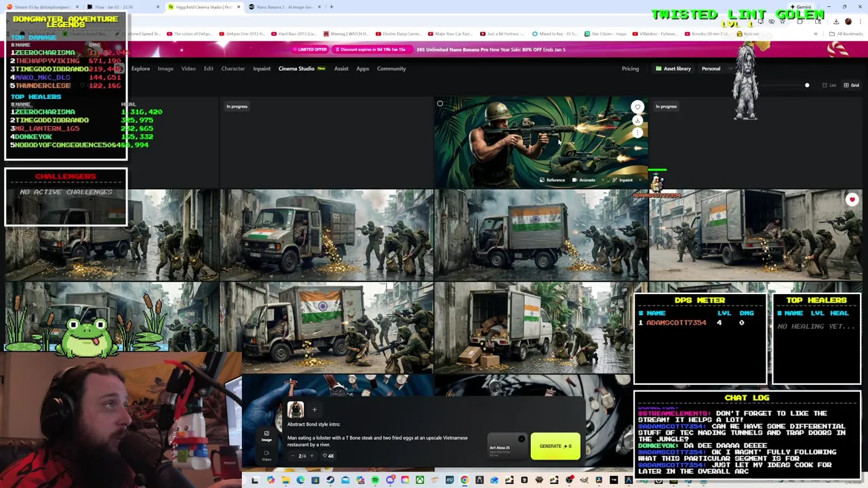Open the Personal workspace dropdown

717,68
